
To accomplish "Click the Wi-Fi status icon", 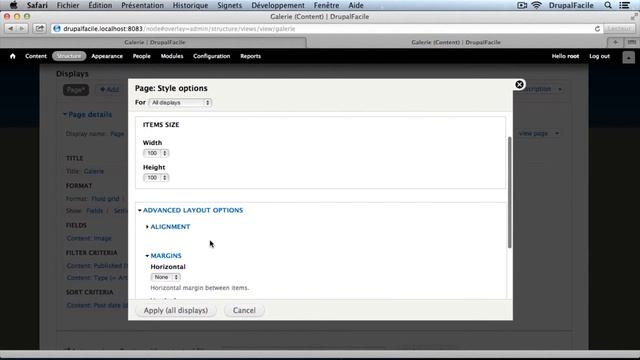I will pos(536,5).
